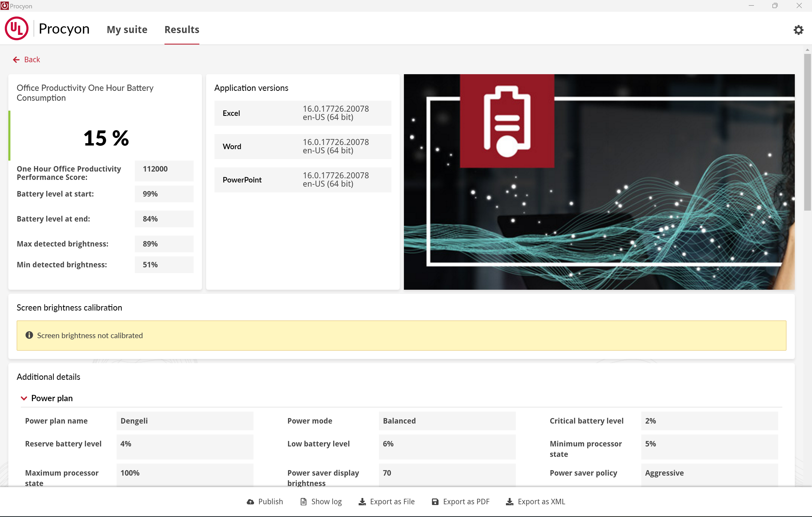
Task: Click the Show log document icon
Action: pos(303,502)
